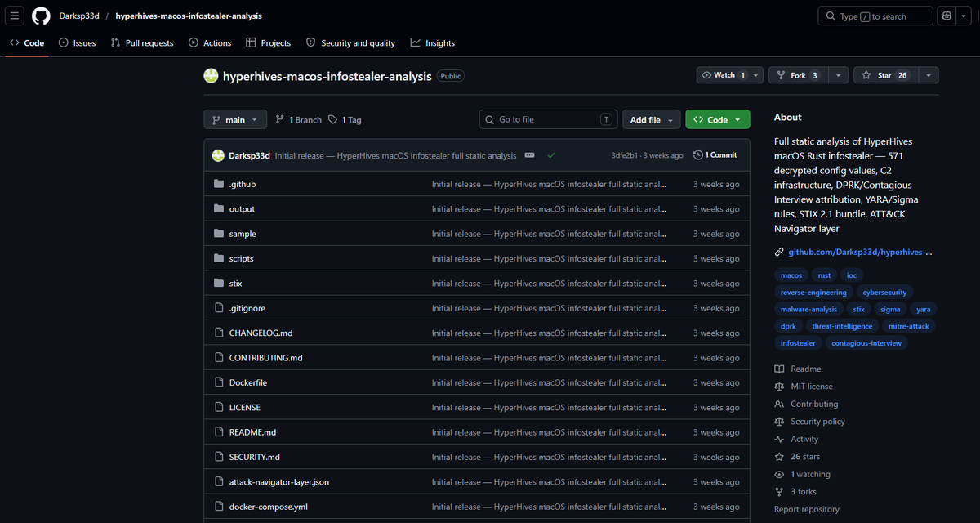The height and width of the screenshot is (523, 980).
Task: Select the rust topic tag
Action: pyautogui.click(x=824, y=275)
